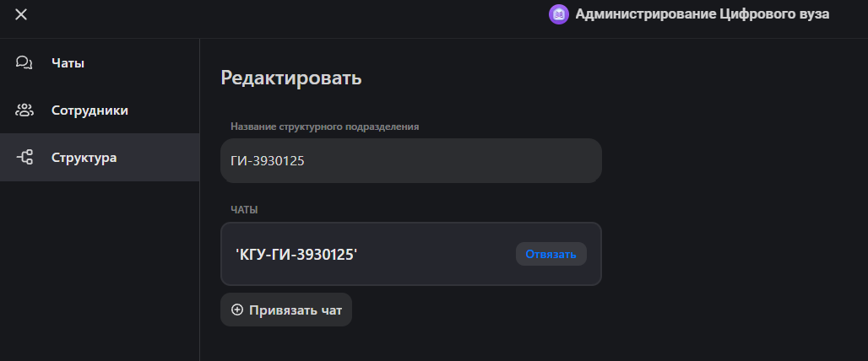Screen dimensions: 868x361
Task: Click the people icon for Сотрудники
Action: [24, 110]
